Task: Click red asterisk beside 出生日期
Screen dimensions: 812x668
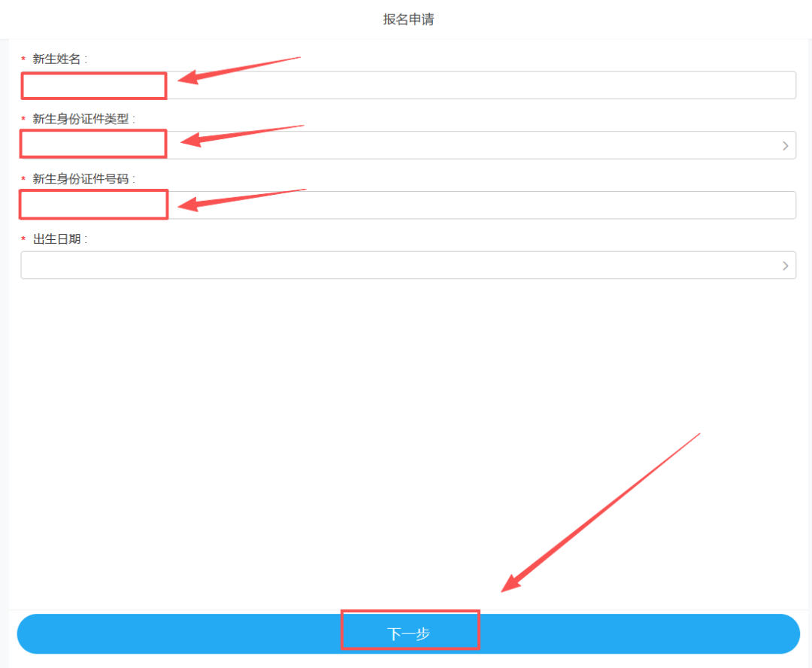Action: pyautogui.click(x=23, y=239)
